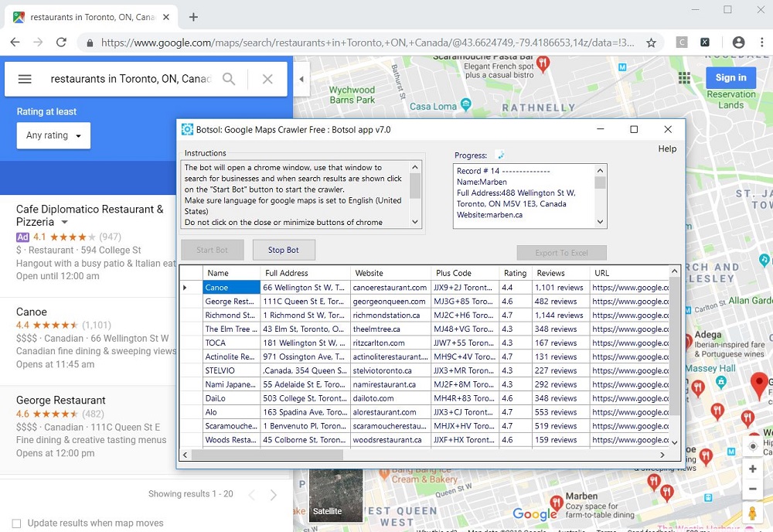The width and height of the screenshot is (773, 532).
Task: Open Google apps grid icon
Action: click(x=684, y=78)
